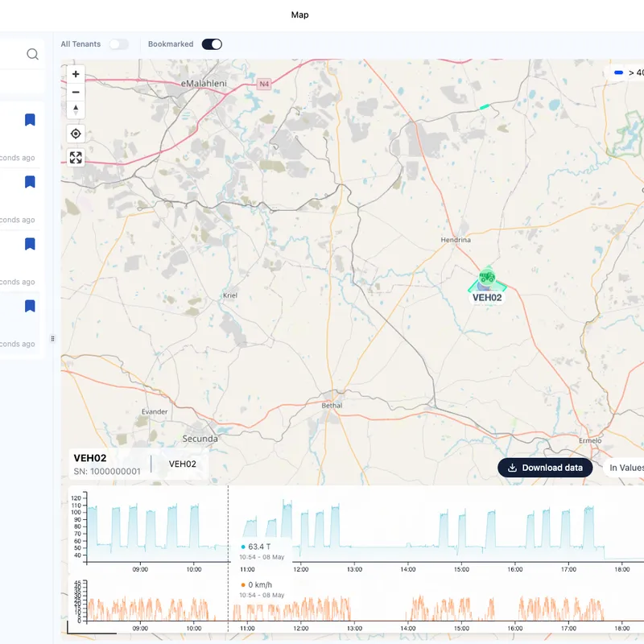
Task: Click the map zoom-in icon
Action: coord(76,73)
